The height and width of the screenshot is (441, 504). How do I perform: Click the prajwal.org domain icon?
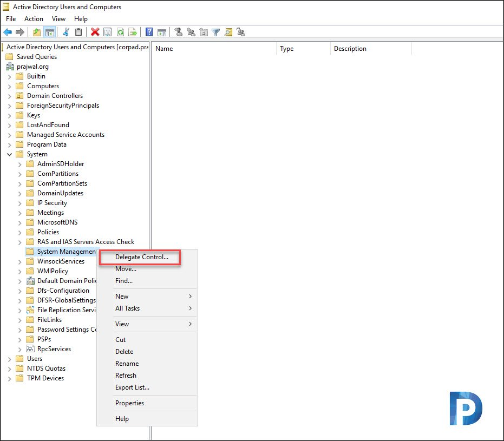pos(10,67)
